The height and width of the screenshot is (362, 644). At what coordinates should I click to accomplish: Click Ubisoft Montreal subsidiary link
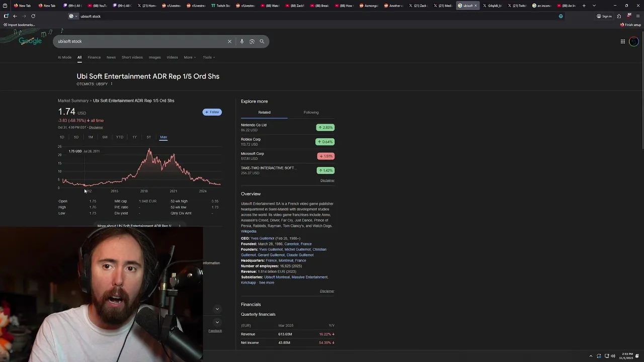click(277, 277)
